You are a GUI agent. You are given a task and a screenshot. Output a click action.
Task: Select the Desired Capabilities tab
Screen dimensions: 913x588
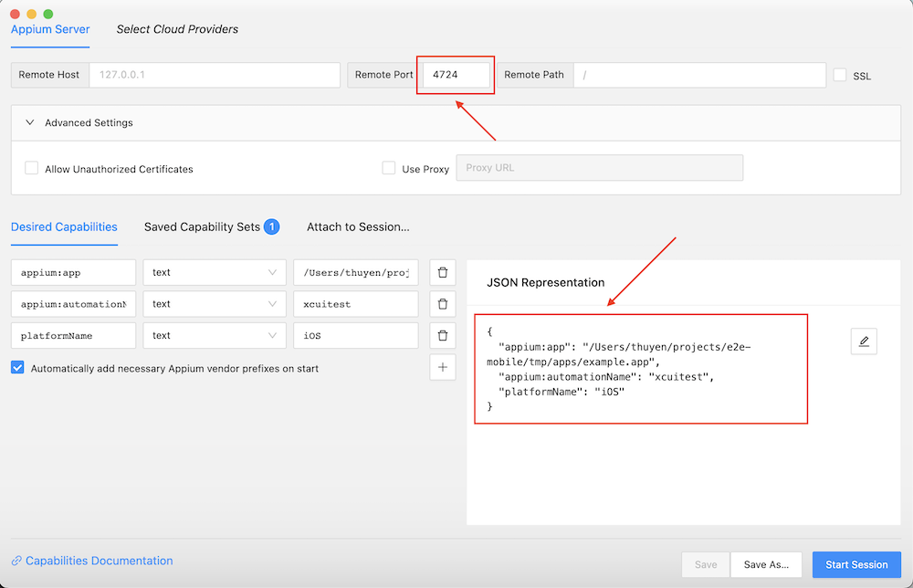(x=64, y=227)
